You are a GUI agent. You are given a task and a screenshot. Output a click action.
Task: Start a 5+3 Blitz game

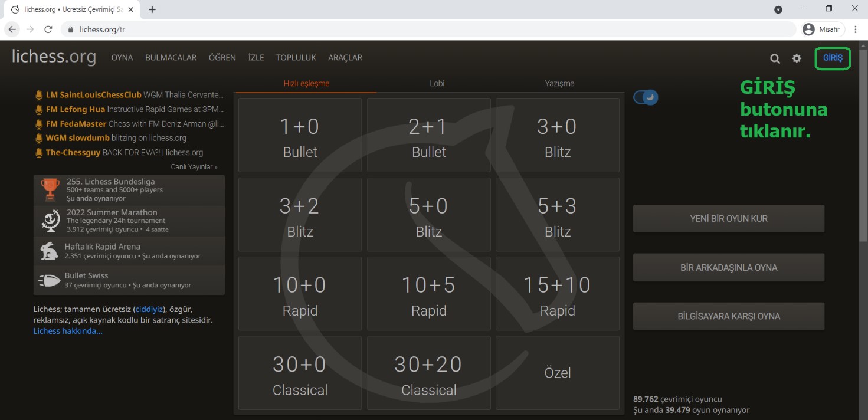tap(558, 215)
